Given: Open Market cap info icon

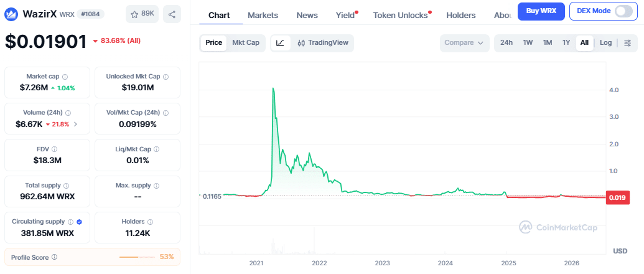Looking at the screenshot, I should point(65,77).
